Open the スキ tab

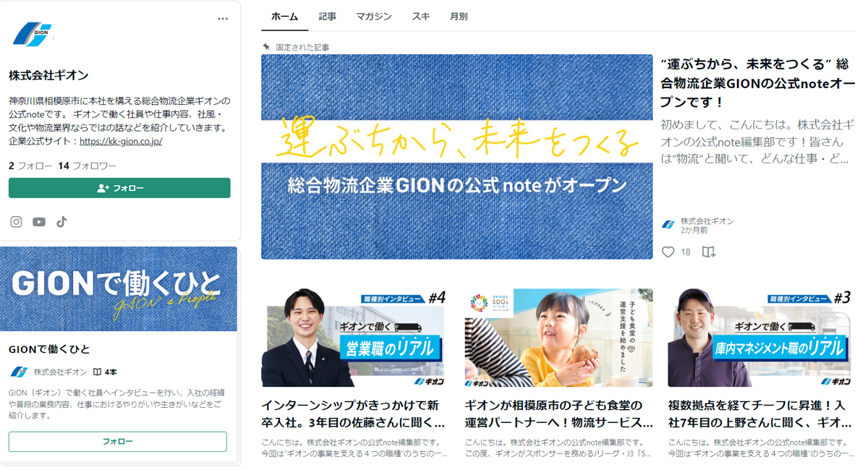coord(421,17)
